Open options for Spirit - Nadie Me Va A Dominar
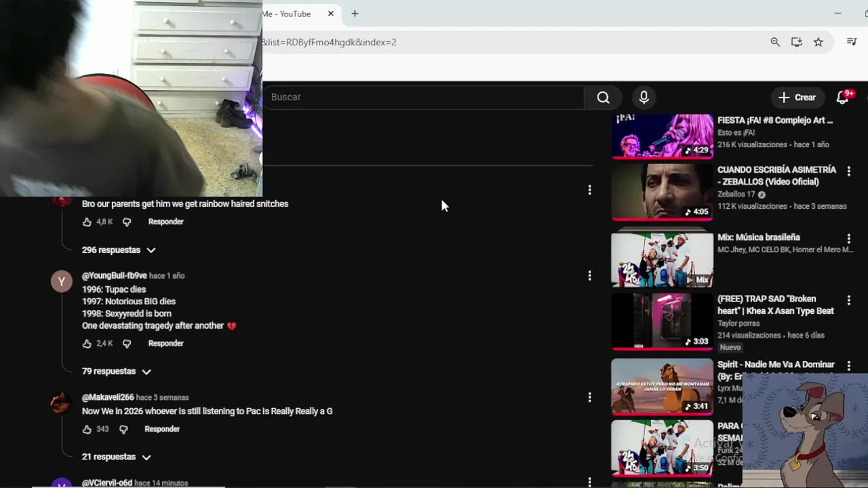The height and width of the screenshot is (488, 868). [848, 365]
